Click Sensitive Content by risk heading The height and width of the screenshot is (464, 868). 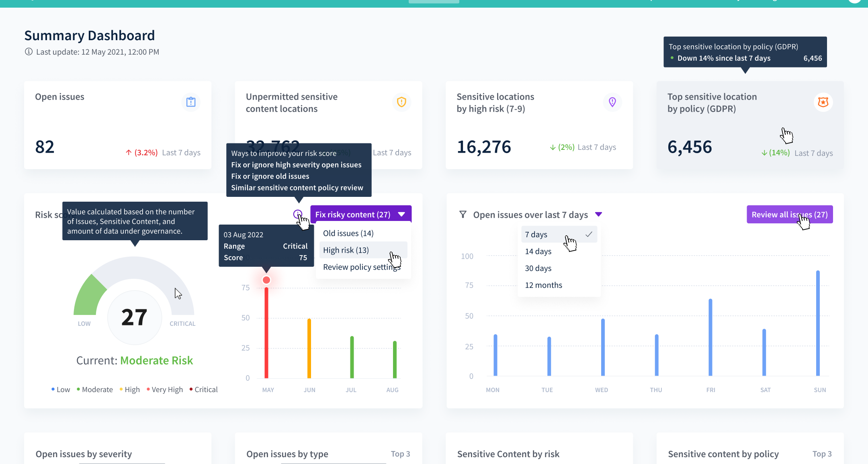pyautogui.click(x=508, y=454)
